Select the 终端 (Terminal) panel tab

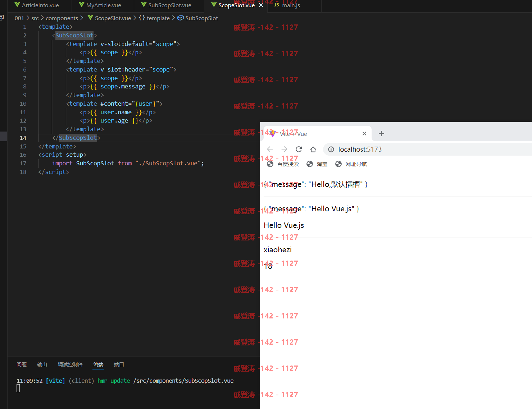pos(98,364)
